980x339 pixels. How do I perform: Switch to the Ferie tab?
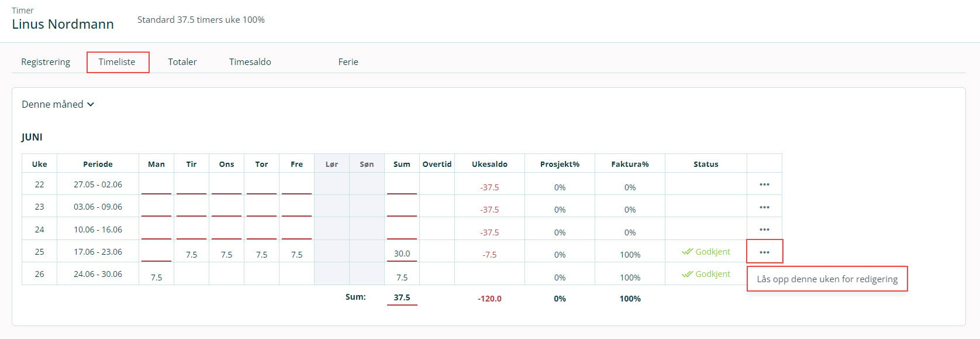click(348, 62)
